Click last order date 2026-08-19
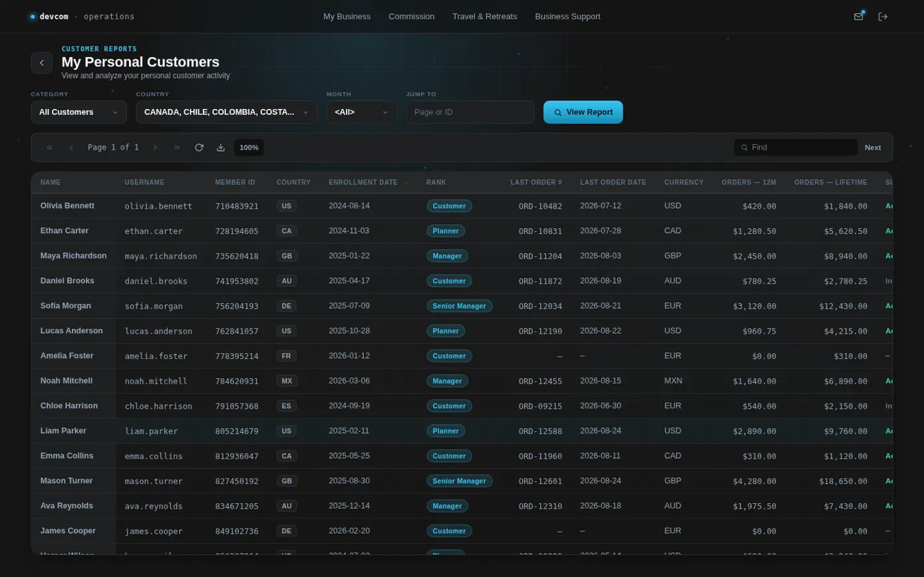 point(601,281)
